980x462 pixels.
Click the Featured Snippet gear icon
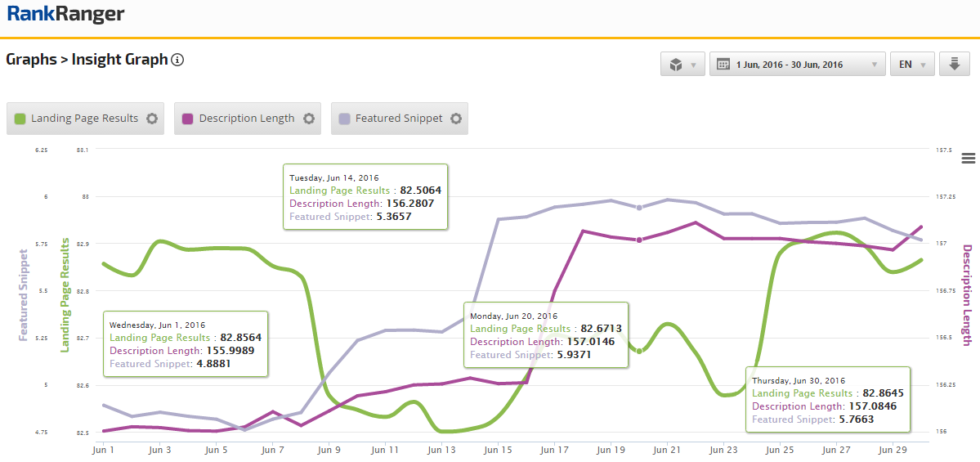(x=456, y=119)
